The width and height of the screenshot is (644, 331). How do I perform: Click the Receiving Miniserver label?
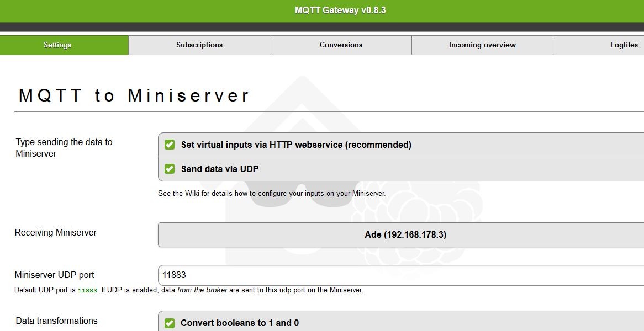click(55, 233)
